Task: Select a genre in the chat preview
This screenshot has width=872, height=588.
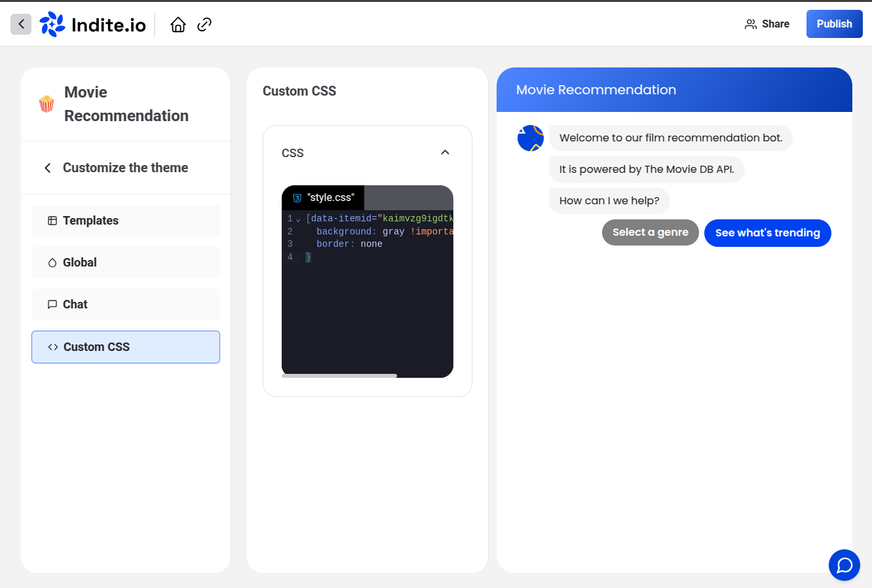Action: coord(650,232)
